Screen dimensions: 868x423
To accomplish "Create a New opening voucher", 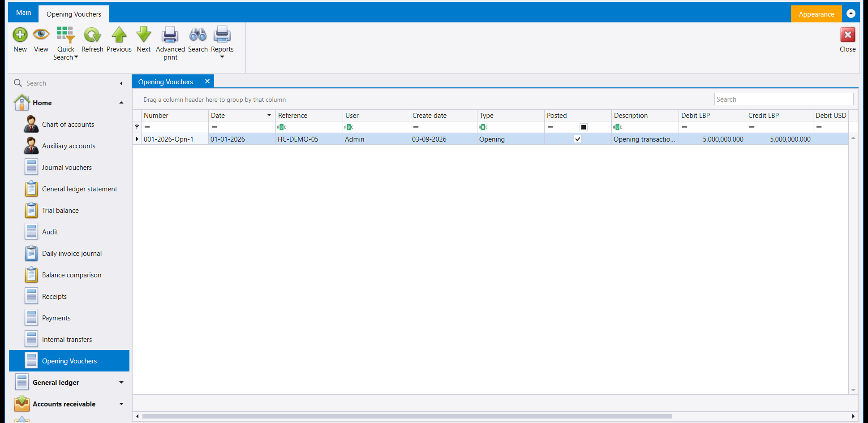I will (20, 40).
